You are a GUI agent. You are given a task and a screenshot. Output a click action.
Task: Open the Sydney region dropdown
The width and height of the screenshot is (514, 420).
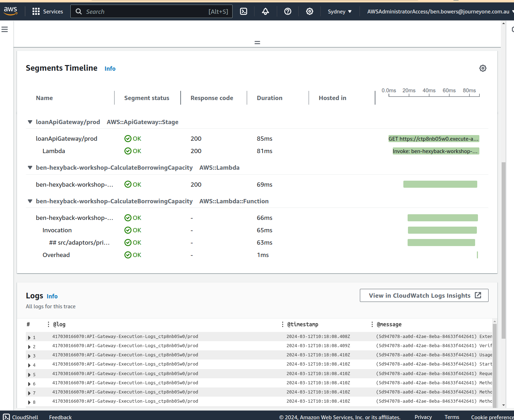[340, 12]
